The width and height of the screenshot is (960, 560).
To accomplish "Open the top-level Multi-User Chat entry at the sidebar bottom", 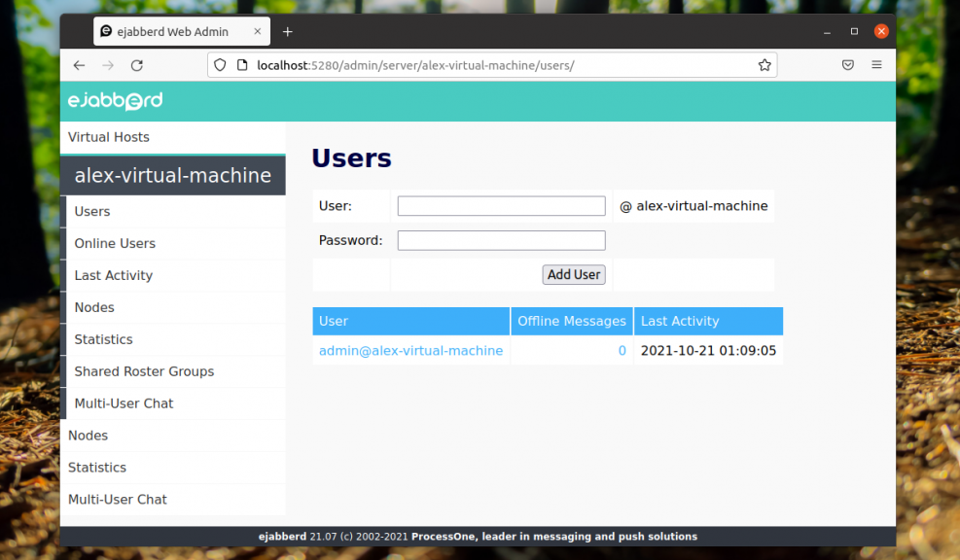I will [118, 500].
